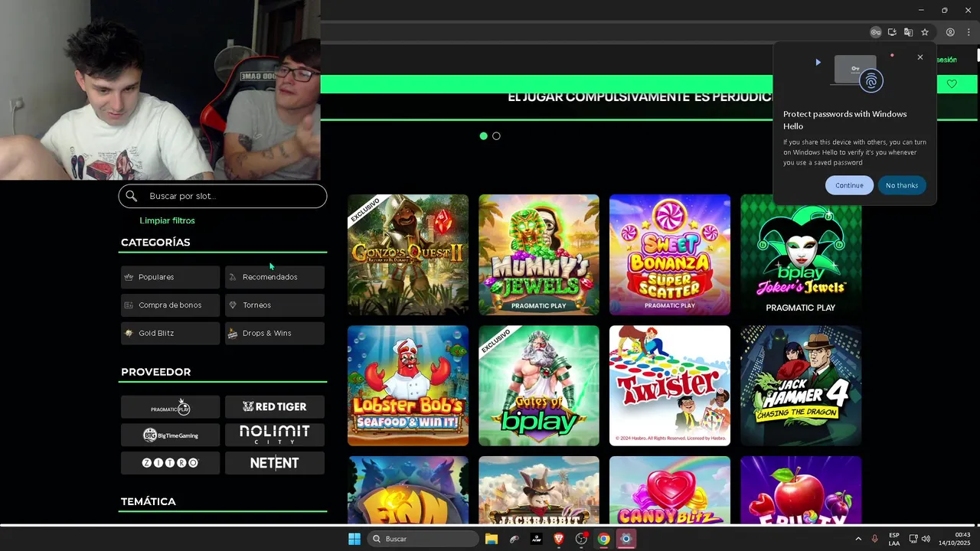This screenshot has height=551, width=980.
Task: Open the Windows Start menu
Action: coord(354,539)
